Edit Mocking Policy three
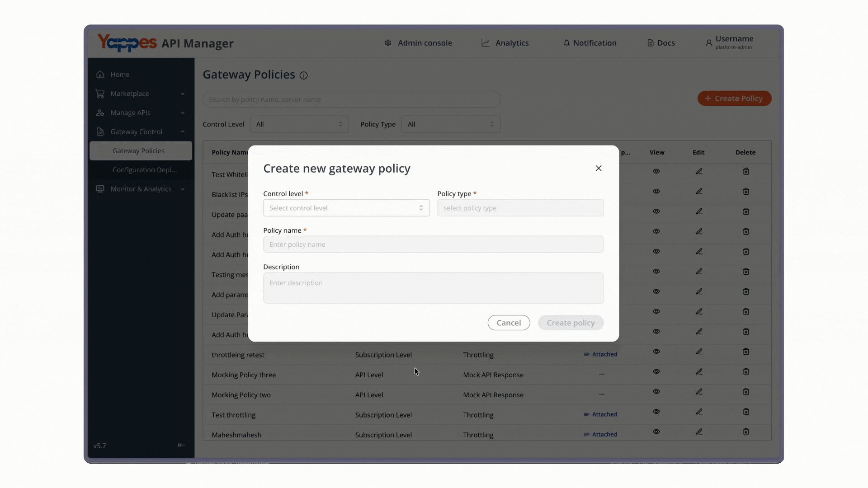Image resolution: width=868 pixels, height=488 pixels. click(x=699, y=371)
